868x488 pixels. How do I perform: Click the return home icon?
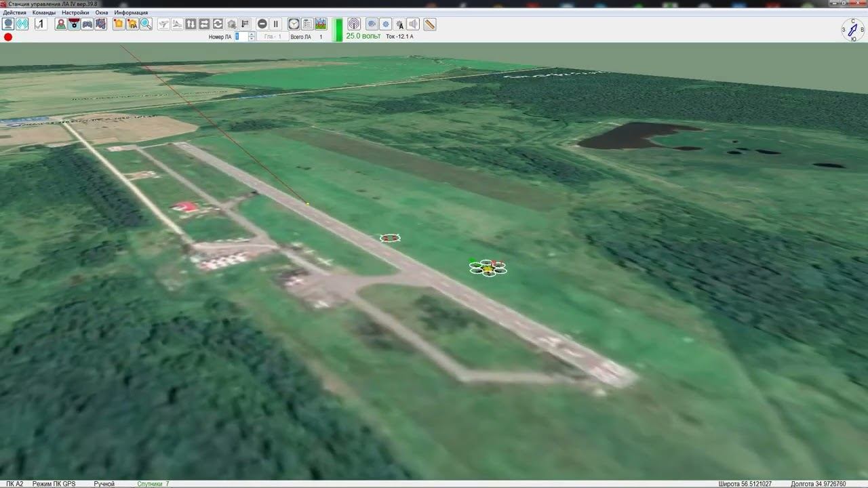[x=232, y=24]
